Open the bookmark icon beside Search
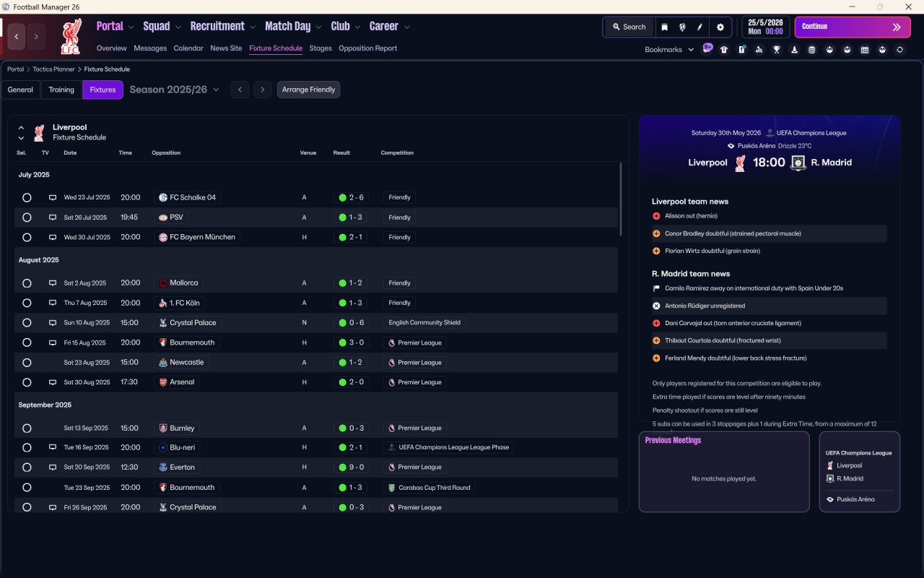 pyautogui.click(x=664, y=27)
